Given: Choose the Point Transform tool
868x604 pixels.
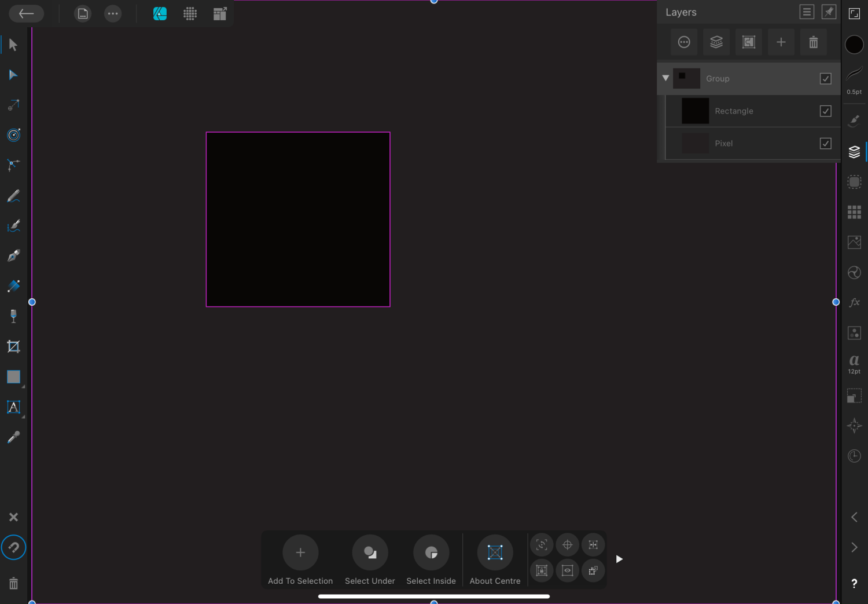Looking at the screenshot, I should coord(13,105).
